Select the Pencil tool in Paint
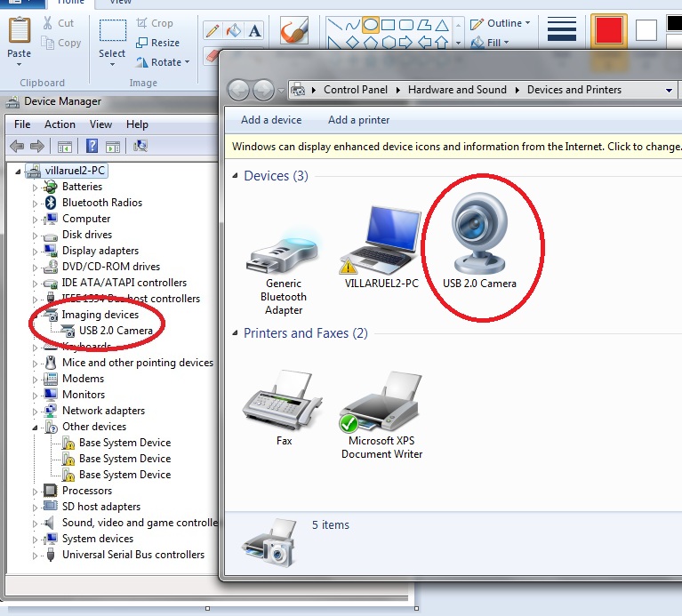This screenshot has width=682, height=616. 213,30
